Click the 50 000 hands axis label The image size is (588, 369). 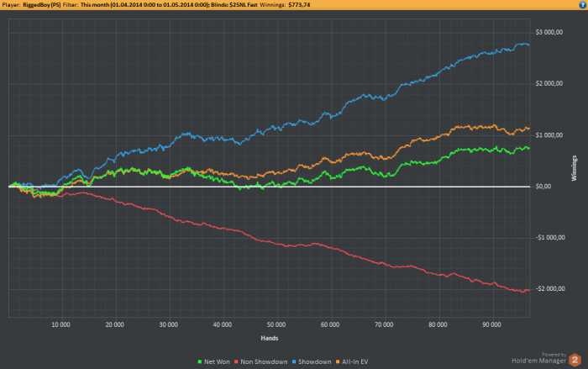pos(276,324)
